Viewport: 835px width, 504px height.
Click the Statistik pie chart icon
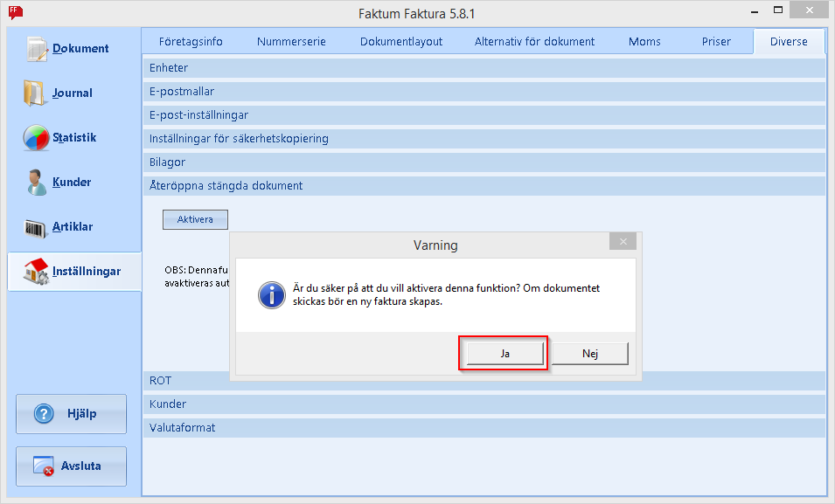[x=36, y=138]
